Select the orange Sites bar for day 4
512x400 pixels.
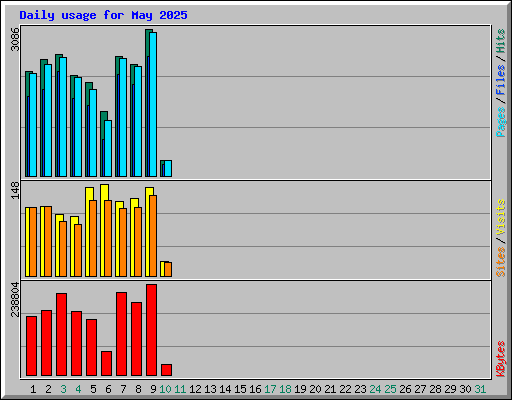[78, 250]
